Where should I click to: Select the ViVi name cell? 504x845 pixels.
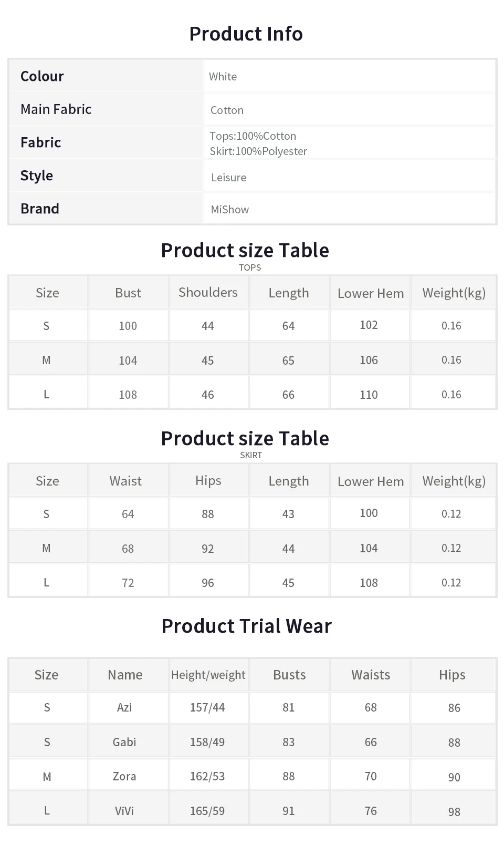coord(124,811)
